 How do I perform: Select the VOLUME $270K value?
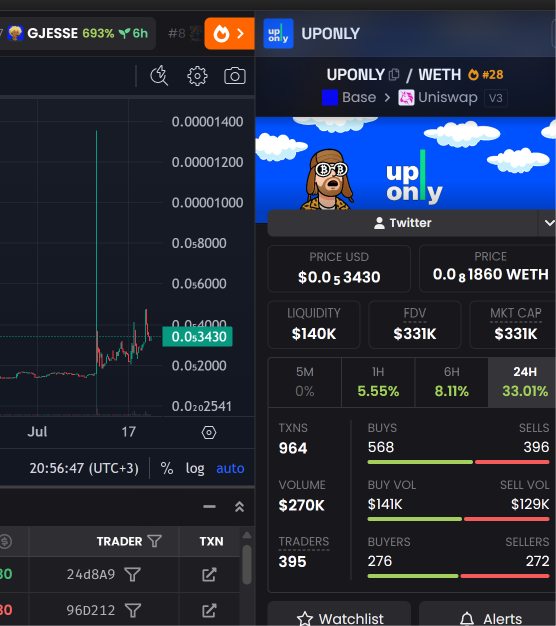click(x=301, y=505)
